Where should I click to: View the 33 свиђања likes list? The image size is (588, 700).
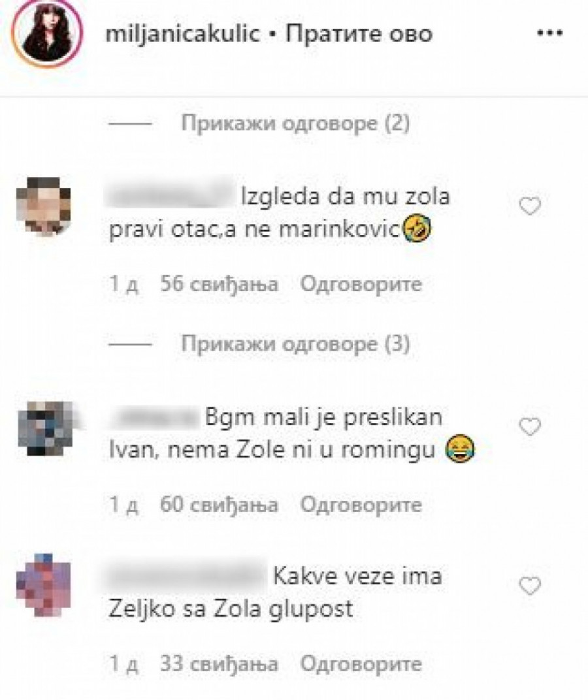point(219,664)
